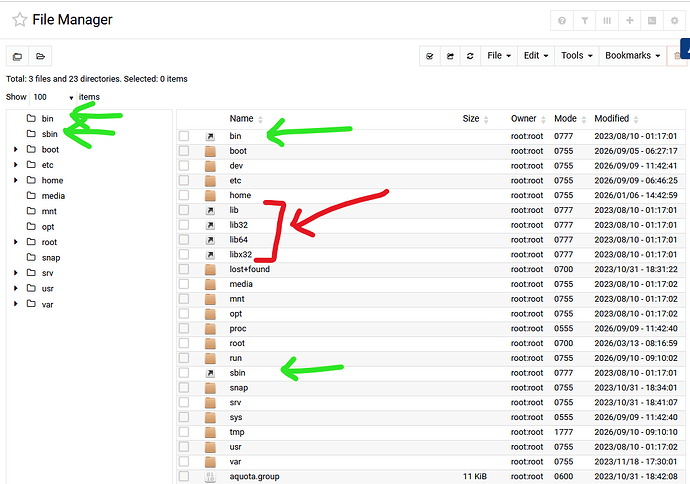
Task: Toggle the columns layout icon
Action: point(607,21)
